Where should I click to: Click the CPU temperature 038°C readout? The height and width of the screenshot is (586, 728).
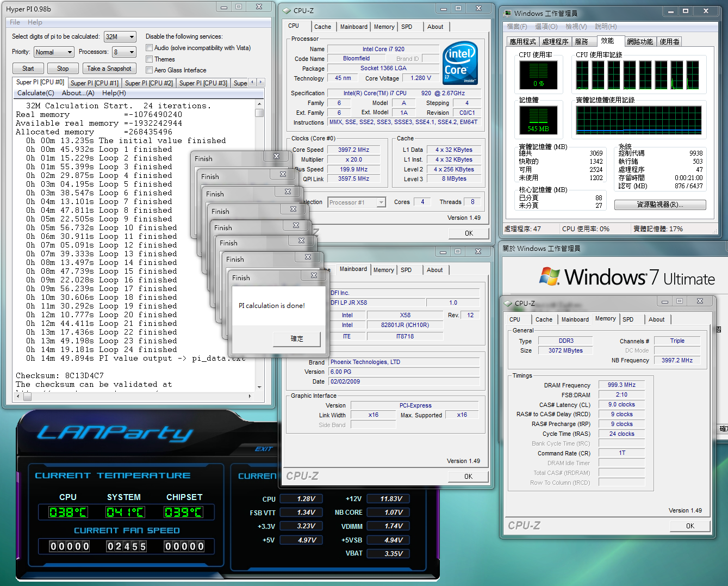click(68, 512)
